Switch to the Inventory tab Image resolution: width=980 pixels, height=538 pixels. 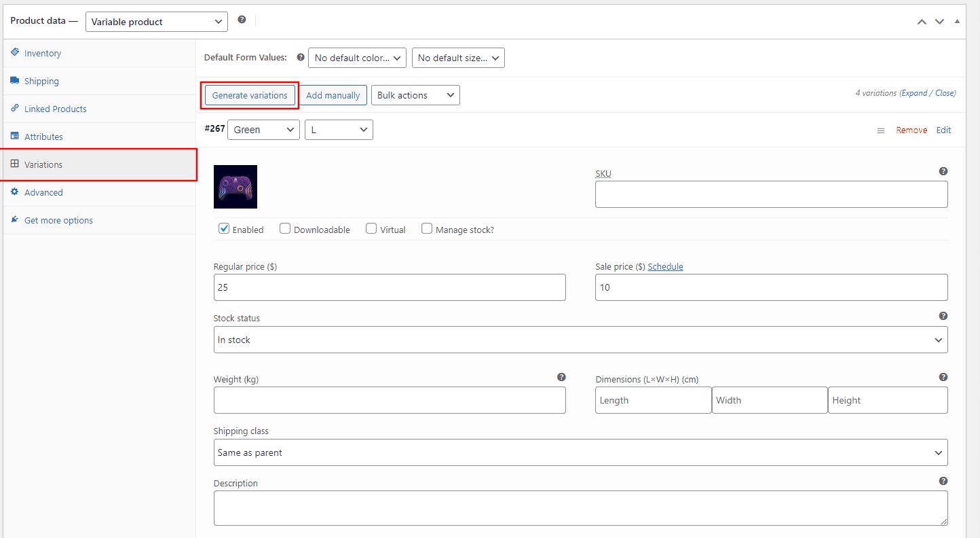pos(43,53)
